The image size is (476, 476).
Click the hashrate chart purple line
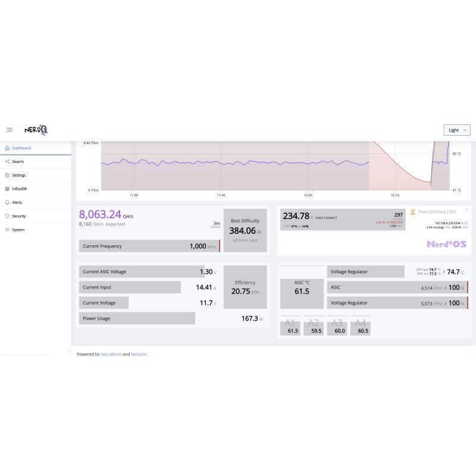pyautogui.click(x=234, y=162)
